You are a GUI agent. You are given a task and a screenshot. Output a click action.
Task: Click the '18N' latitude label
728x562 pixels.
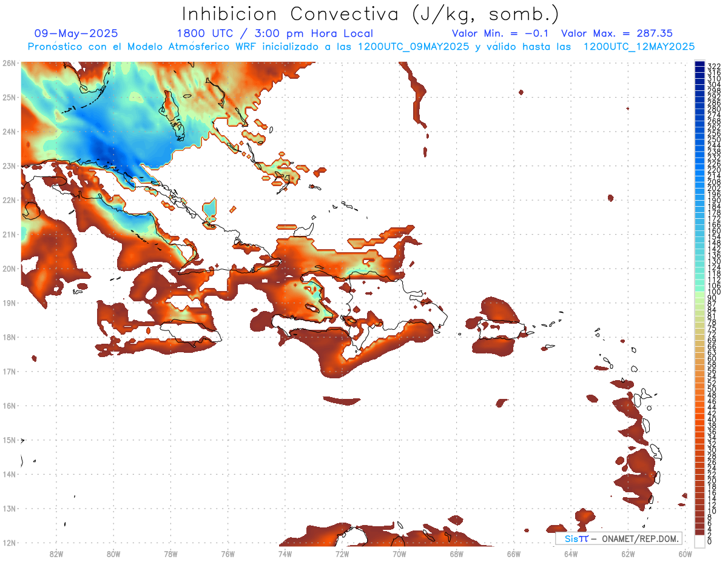pos(8,337)
